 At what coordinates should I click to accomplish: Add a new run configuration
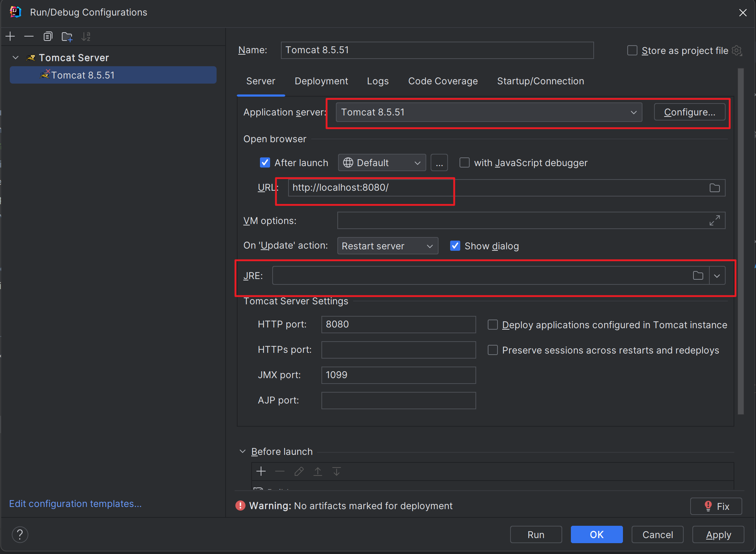point(10,36)
